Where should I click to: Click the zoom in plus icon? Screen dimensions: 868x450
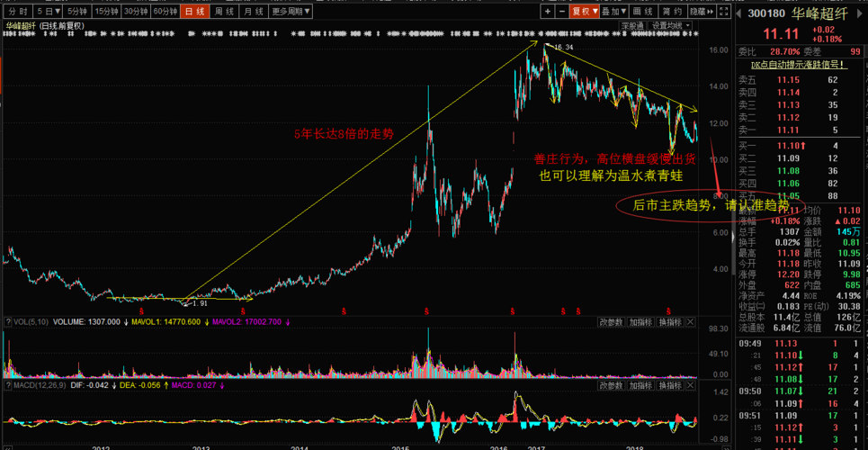548,12
